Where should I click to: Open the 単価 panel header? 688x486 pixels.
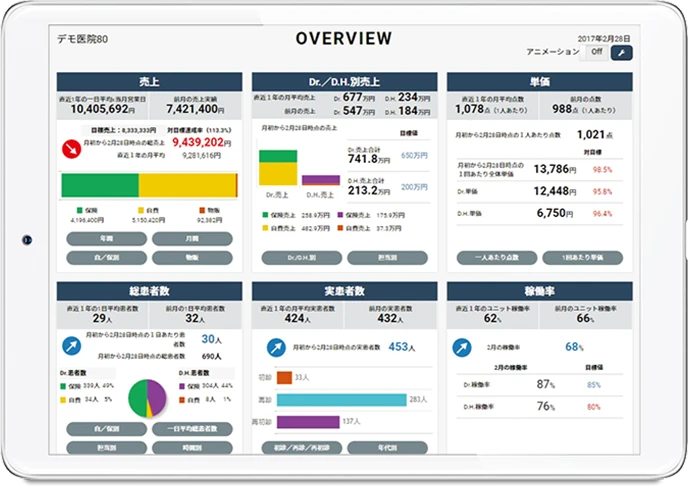pyautogui.click(x=539, y=82)
